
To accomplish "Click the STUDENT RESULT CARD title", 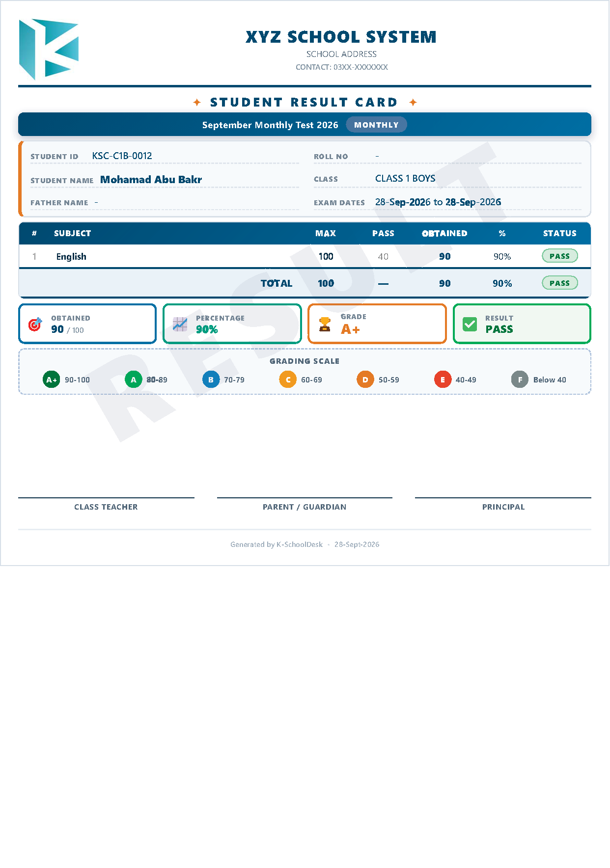I will click(x=304, y=102).
